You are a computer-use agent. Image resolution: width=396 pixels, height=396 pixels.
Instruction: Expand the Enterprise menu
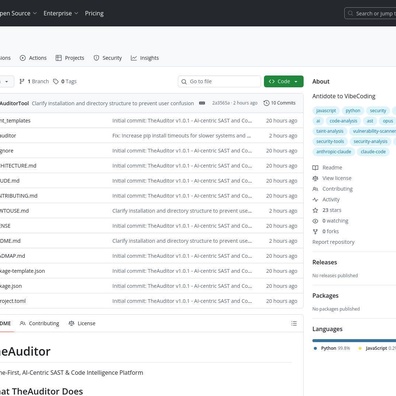61,13
